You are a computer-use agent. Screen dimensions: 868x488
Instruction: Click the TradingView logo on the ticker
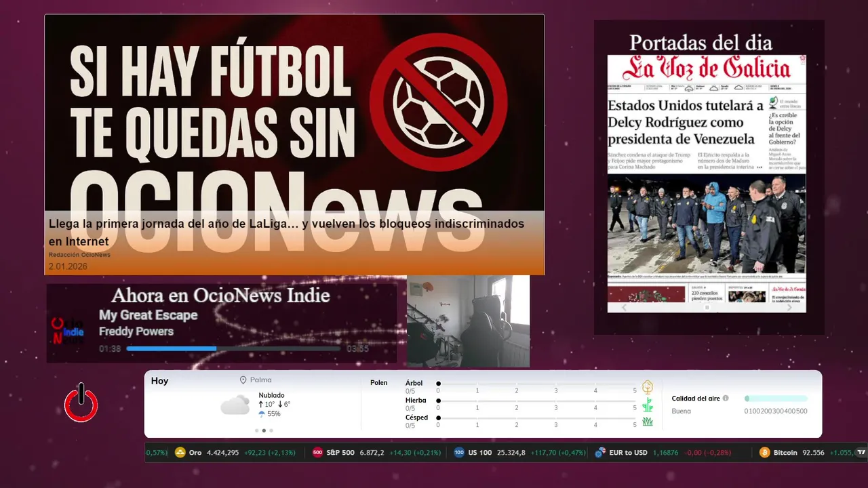(861, 452)
